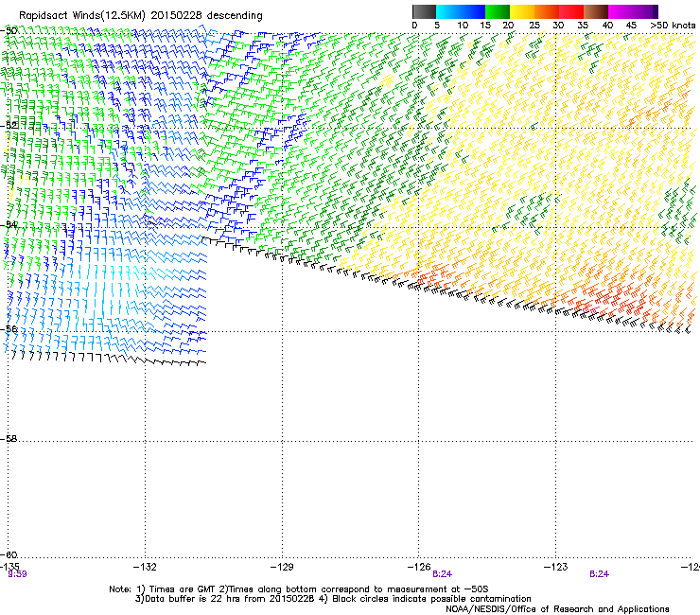Click the purple 9:59 pass time label
The width and height of the screenshot is (700, 615).
[x=17, y=574]
